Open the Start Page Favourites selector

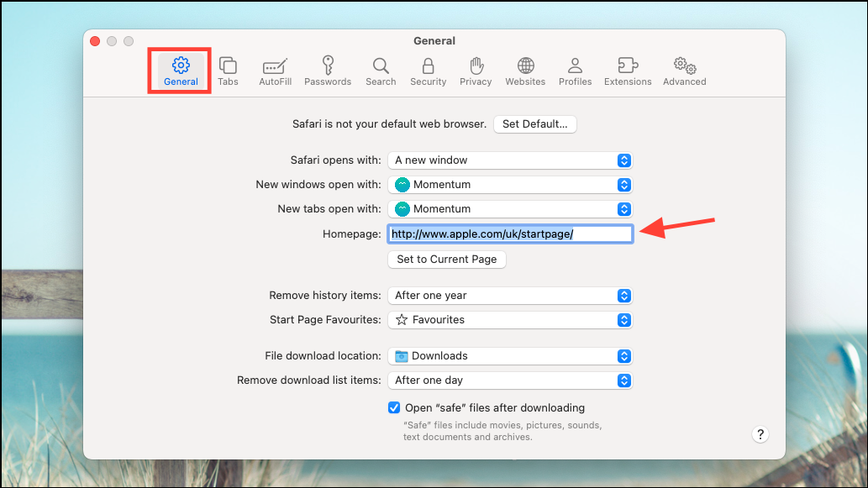(x=509, y=319)
